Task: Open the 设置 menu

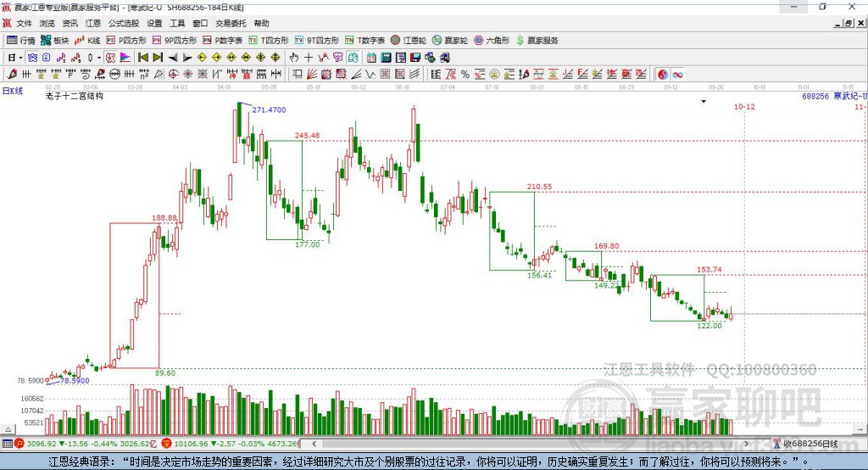Action: [x=154, y=23]
